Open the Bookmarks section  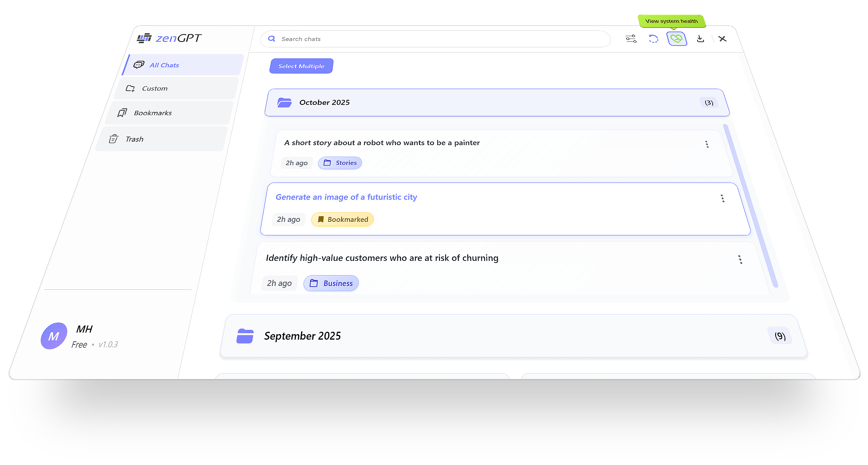point(153,113)
